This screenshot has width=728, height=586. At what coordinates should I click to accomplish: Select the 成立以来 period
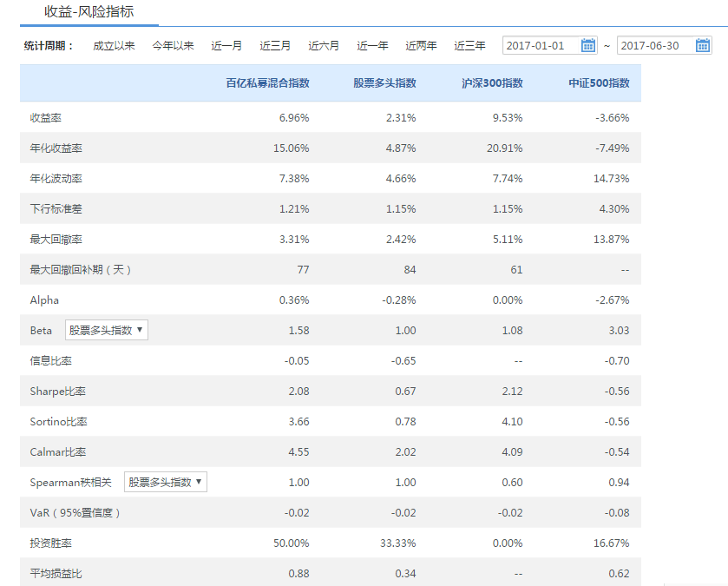coord(114,45)
